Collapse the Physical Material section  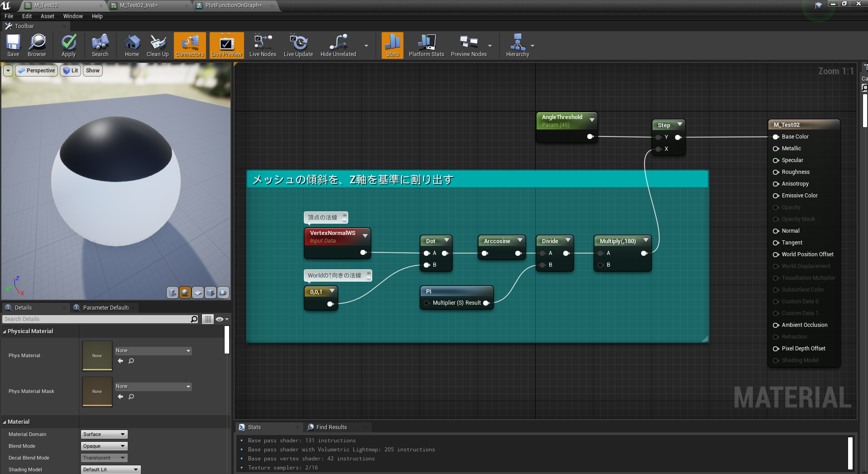pos(5,331)
